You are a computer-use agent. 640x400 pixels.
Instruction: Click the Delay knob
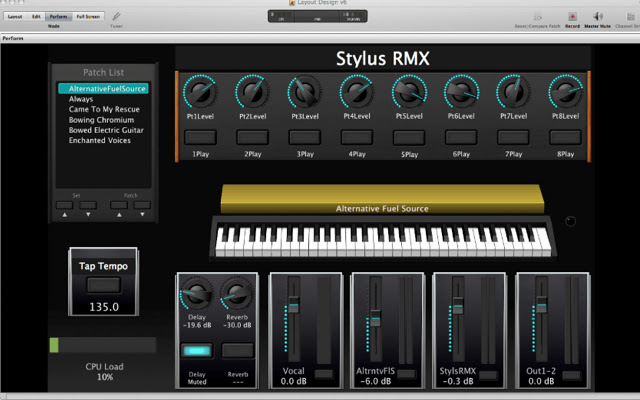(x=196, y=296)
